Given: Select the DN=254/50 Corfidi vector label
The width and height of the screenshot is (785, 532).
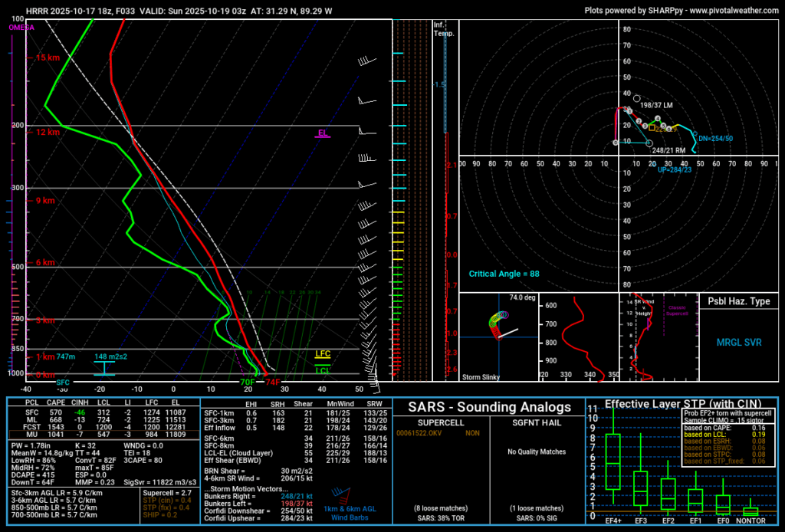Looking at the screenshot, I should click(x=715, y=139).
